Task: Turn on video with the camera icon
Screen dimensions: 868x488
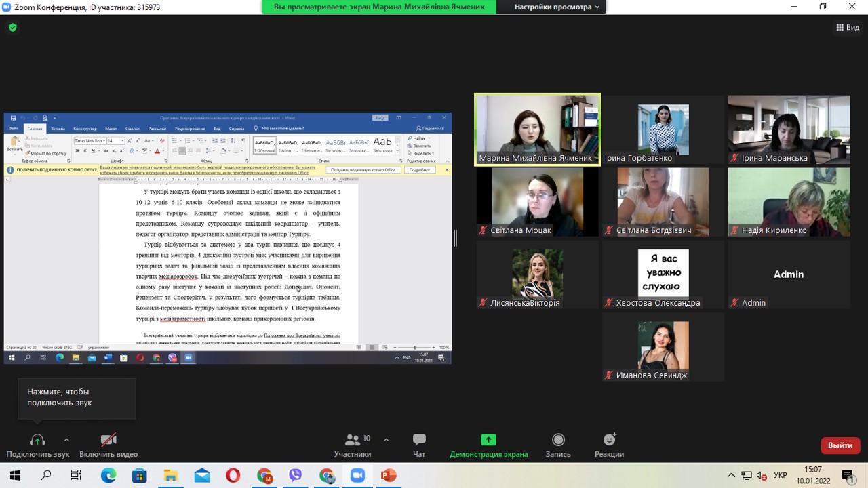Action: coord(108,441)
